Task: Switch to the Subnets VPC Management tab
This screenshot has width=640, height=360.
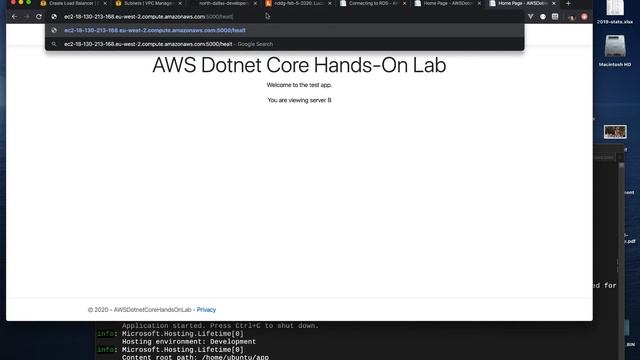Action: (149, 3)
